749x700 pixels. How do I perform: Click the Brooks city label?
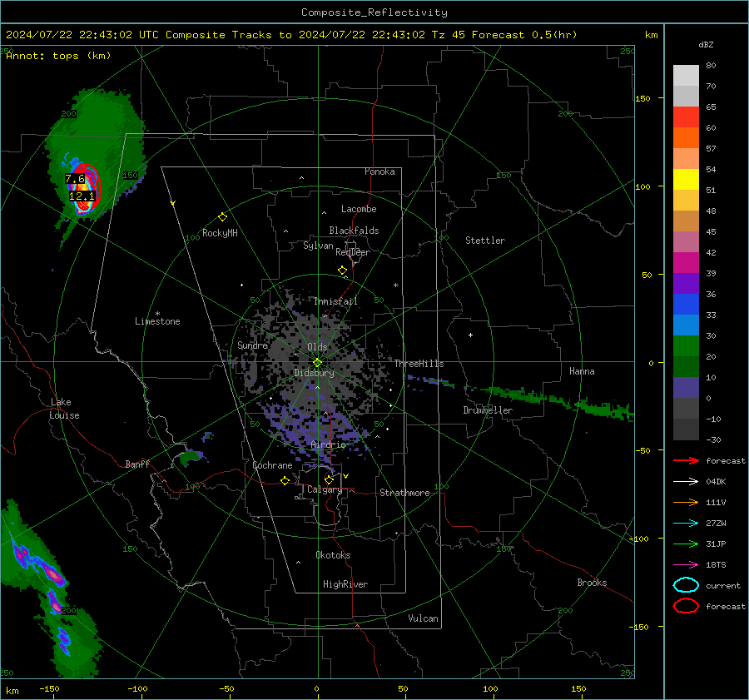(592, 583)
